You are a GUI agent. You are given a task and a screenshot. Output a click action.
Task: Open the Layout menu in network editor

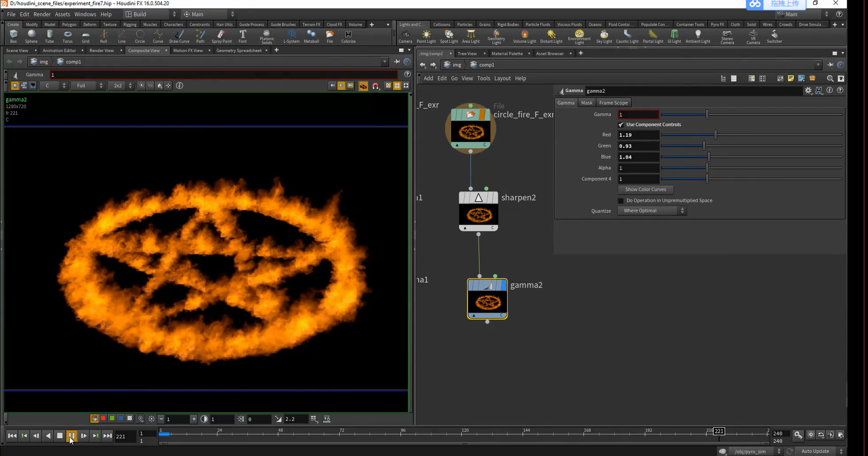502,79
